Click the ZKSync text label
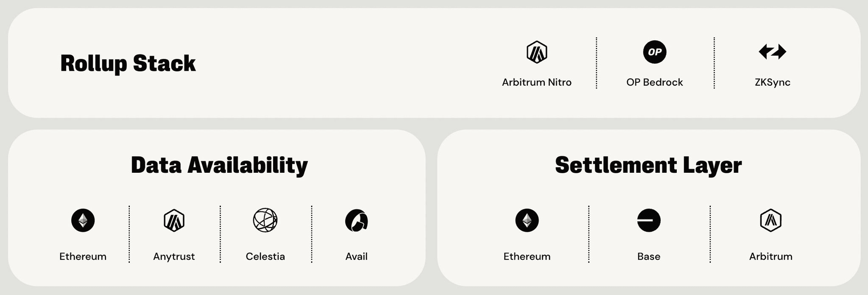This screenshot has width=868, height=295. pyautogui.click(x=772, y=82)
